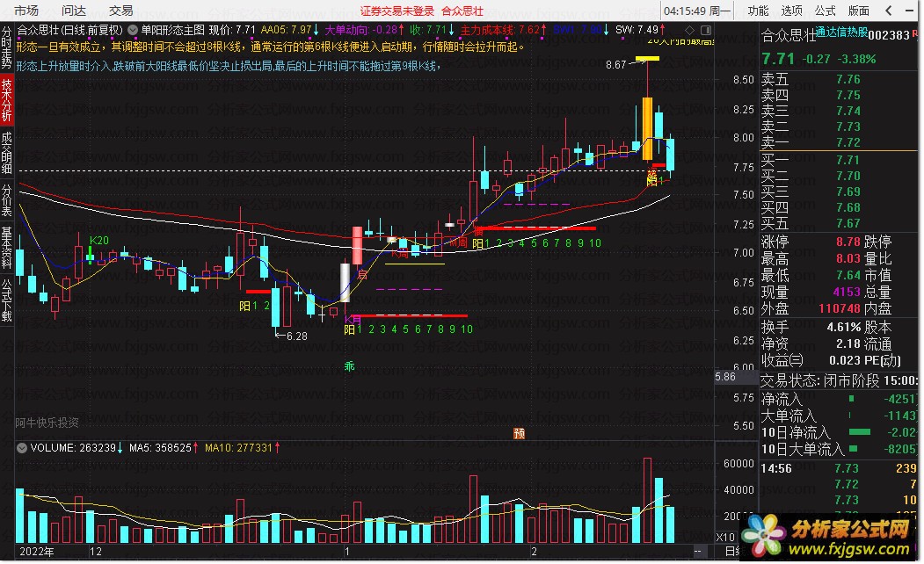Open the 通达信热股 link
The image size is (924, 564).
pyautogui.click(x=841, y=33)
